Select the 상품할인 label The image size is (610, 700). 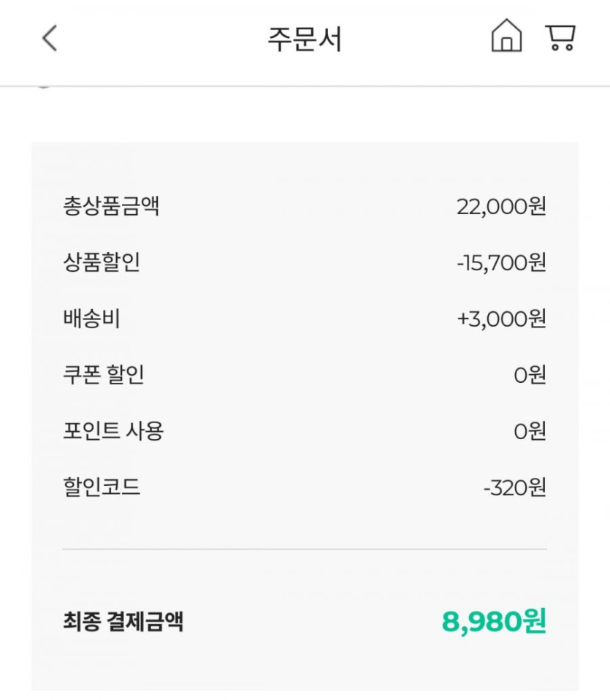102,263
